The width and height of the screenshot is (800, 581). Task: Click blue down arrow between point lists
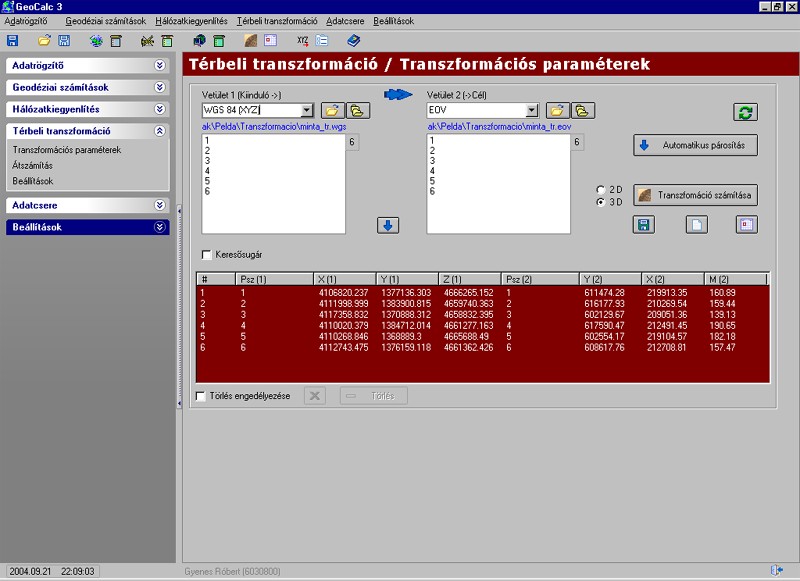[x=388, y=225]
